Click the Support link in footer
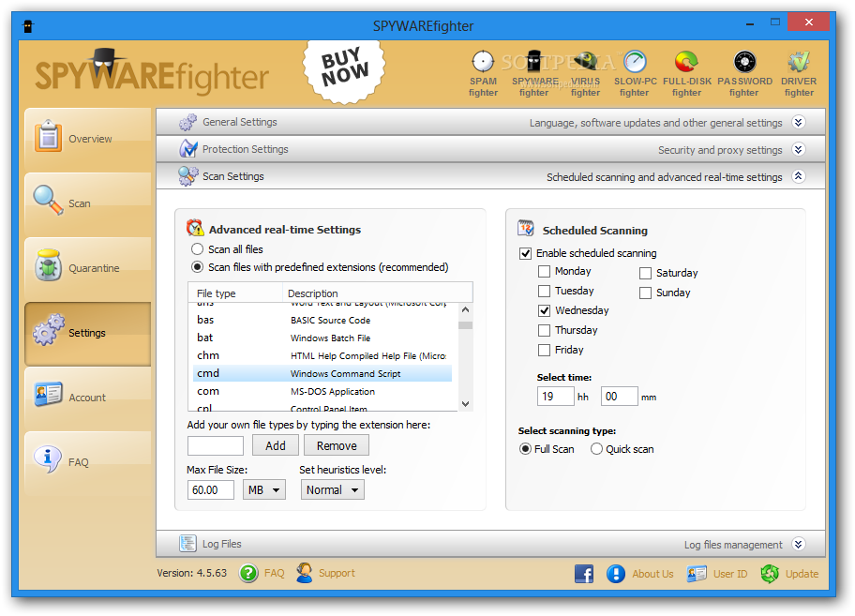 pyautogui.click(x=337, y=573)
